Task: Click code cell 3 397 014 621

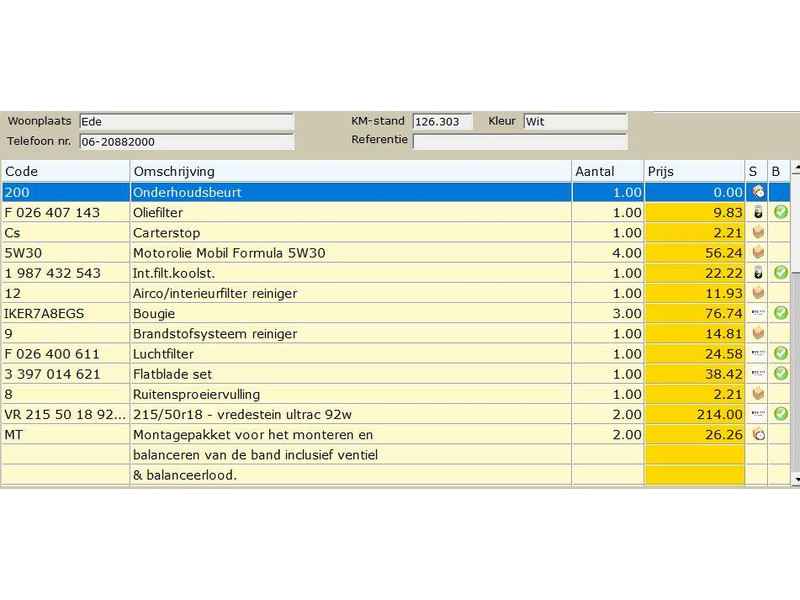Action: pyautogui.click(x=65, y=374)
